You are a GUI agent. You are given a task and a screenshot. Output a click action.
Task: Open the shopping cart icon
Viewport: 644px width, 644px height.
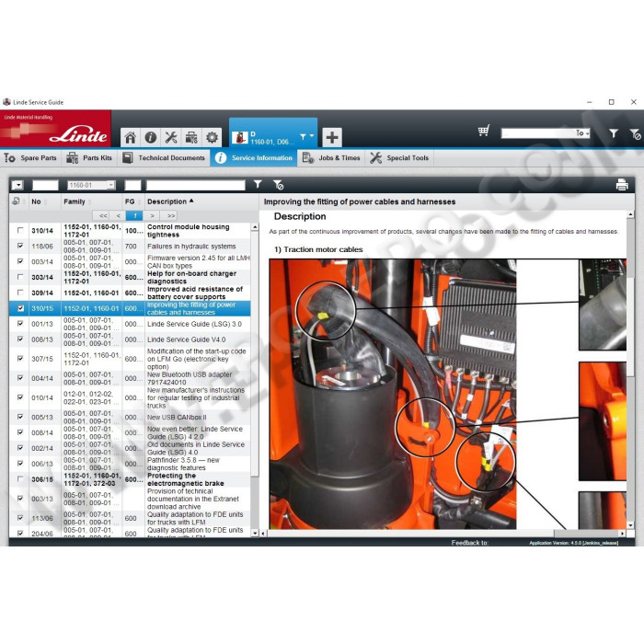[484, 131]
